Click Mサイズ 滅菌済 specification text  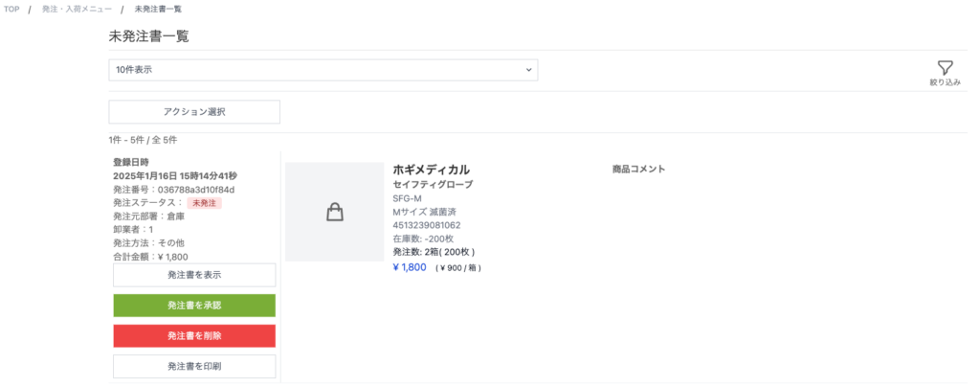click(424, 212)
